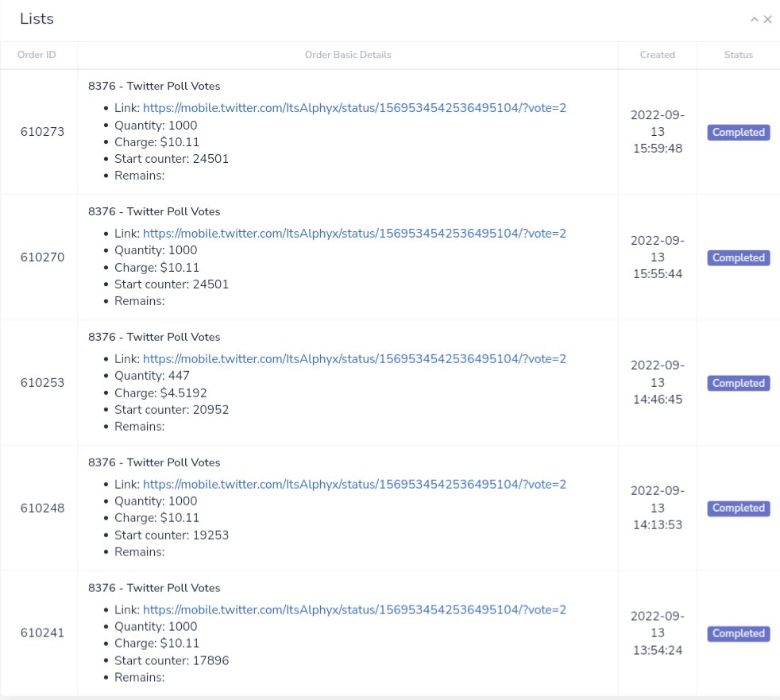Click Start counter: 17896 text
Screen dimensions: 780x700
[172, 661]
